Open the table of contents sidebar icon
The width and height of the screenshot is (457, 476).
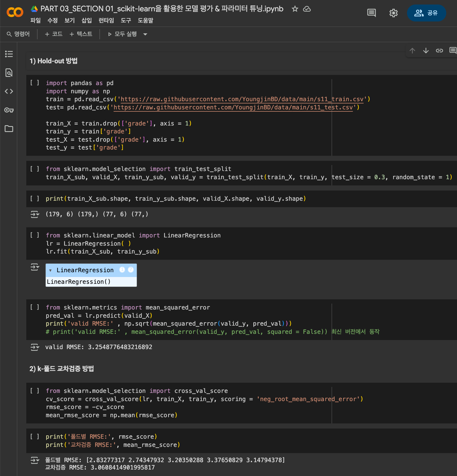9,54
